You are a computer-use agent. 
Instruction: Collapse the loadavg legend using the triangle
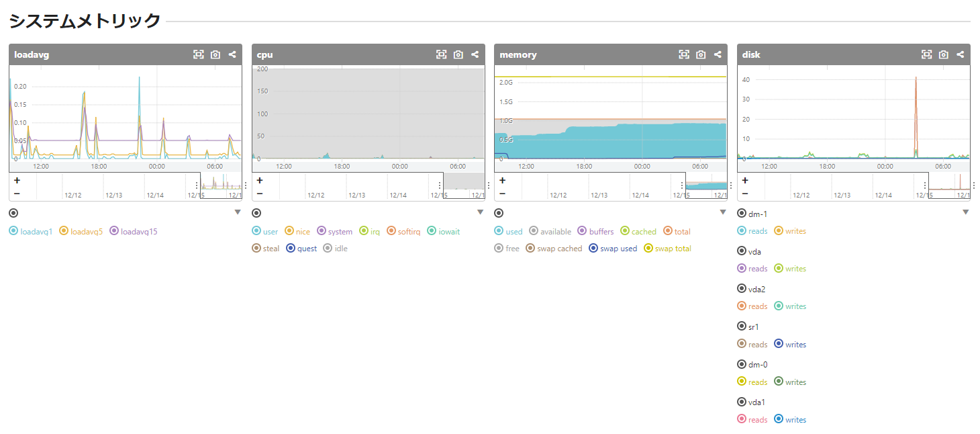coord(237,212)
